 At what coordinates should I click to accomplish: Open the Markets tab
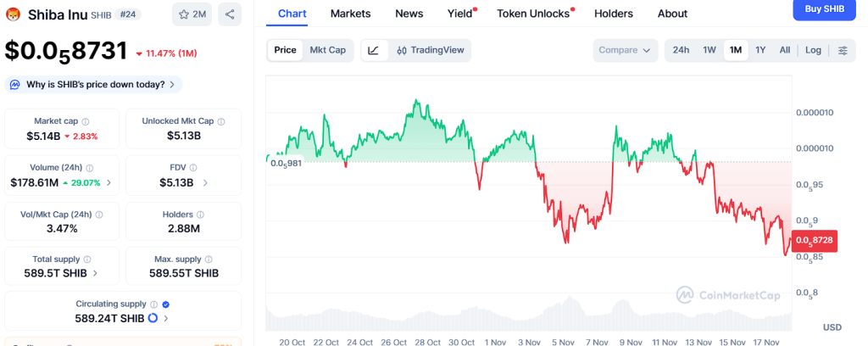pos(350,14)
